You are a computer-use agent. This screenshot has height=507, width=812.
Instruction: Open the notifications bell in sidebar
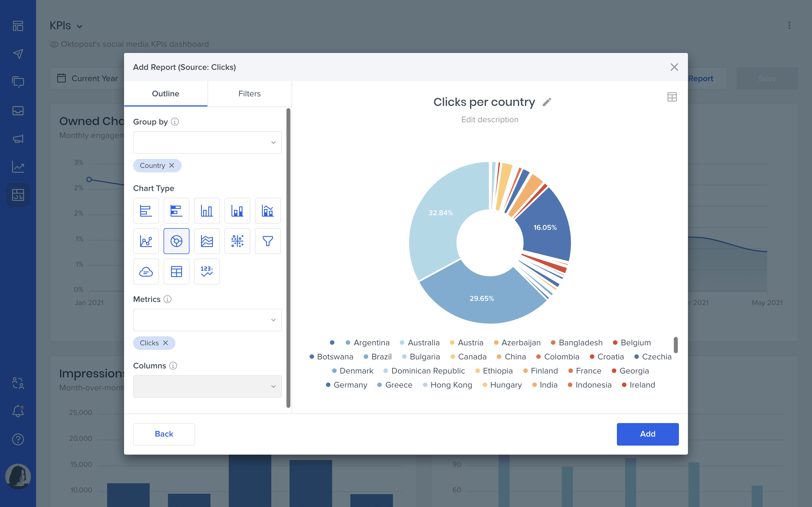tap(18, 411)
